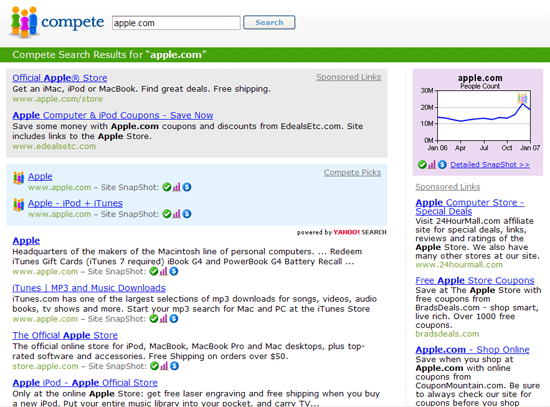Click bar chart icon under iTunes MP3 result
550x407 pixels.
coord(163,319)
